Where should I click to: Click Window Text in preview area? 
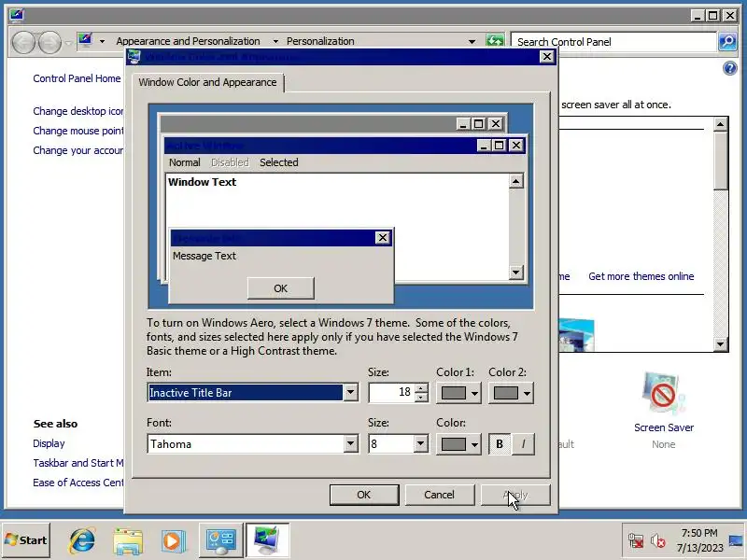coord(202,182)
